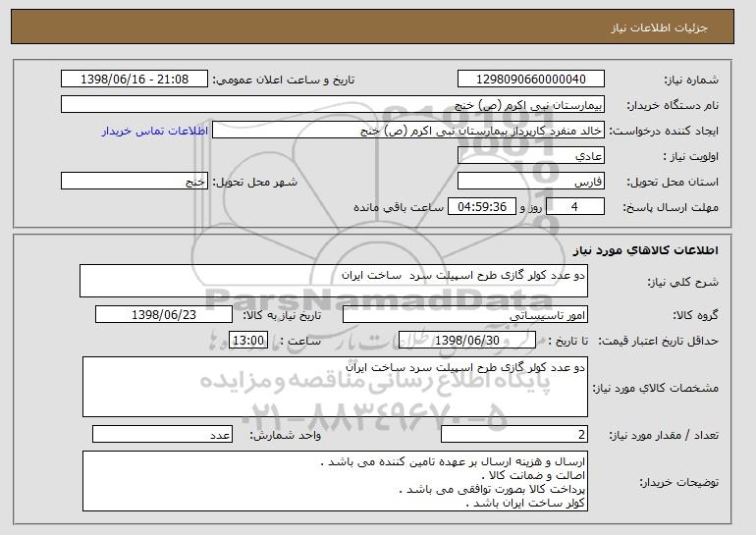Click the label شماره نیاز
This screenshot has height=535, width=756.
(x=691, y=80)
